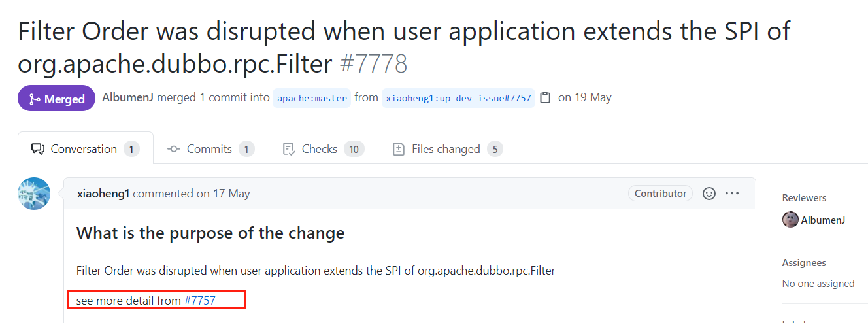The image size is (868, 323).
Task: Open the comment options ellipsis menu
Action: point(732,194)
